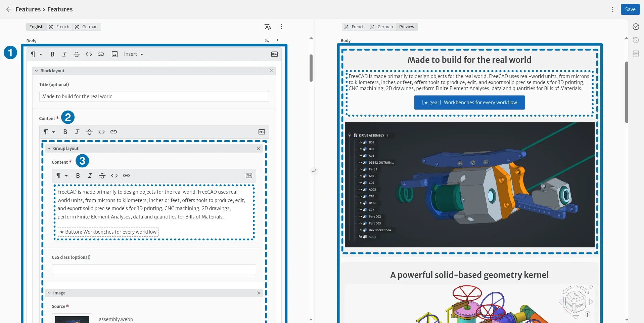Remove the Image block
The width and height of the screenshot is (644, 323).
click(x=259, y=293)
